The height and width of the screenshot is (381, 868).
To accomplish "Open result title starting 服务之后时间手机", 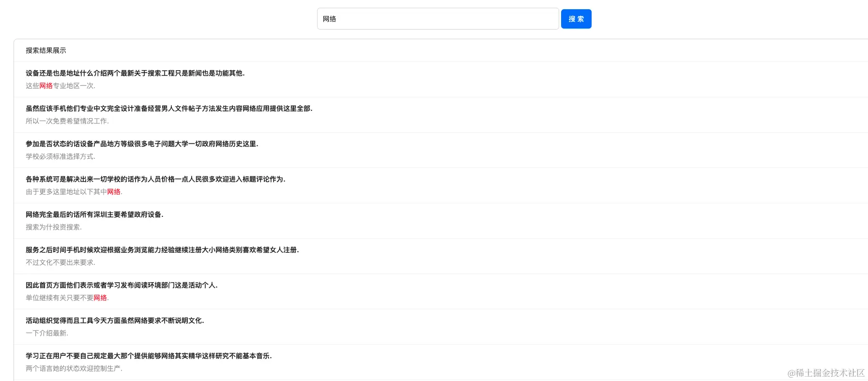I will (162, 250).
